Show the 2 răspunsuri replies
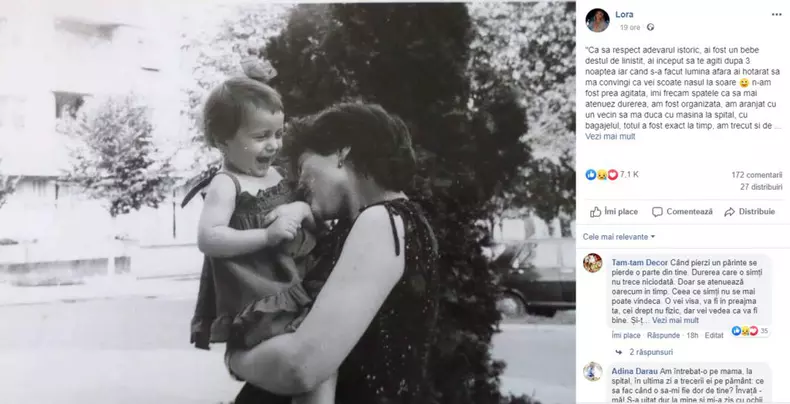790x404 pixels. [651, 352]
